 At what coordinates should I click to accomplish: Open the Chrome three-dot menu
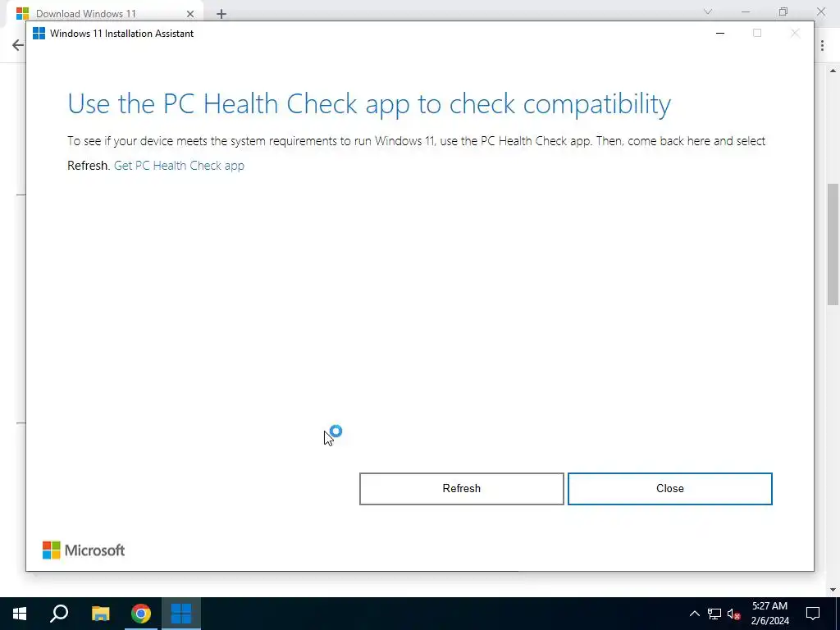coord(822,46)
